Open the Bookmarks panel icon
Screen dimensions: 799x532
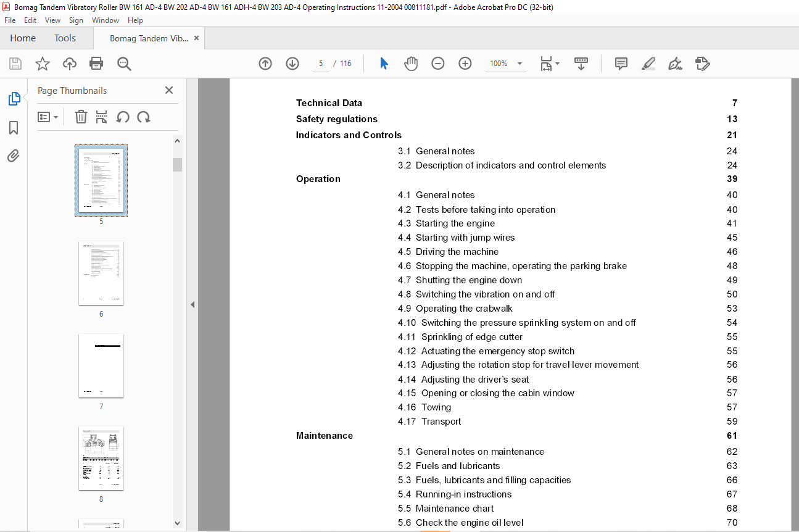[x=14, y=128]
